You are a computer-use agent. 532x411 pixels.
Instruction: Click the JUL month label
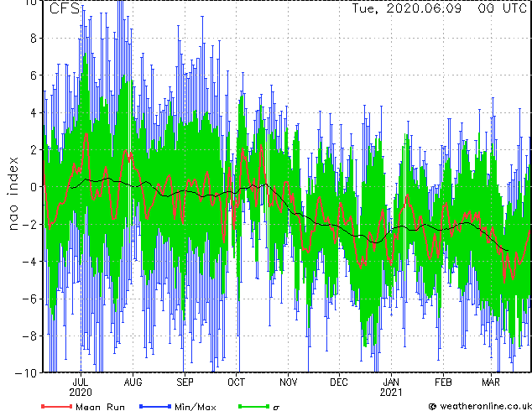tap(81, 382)
